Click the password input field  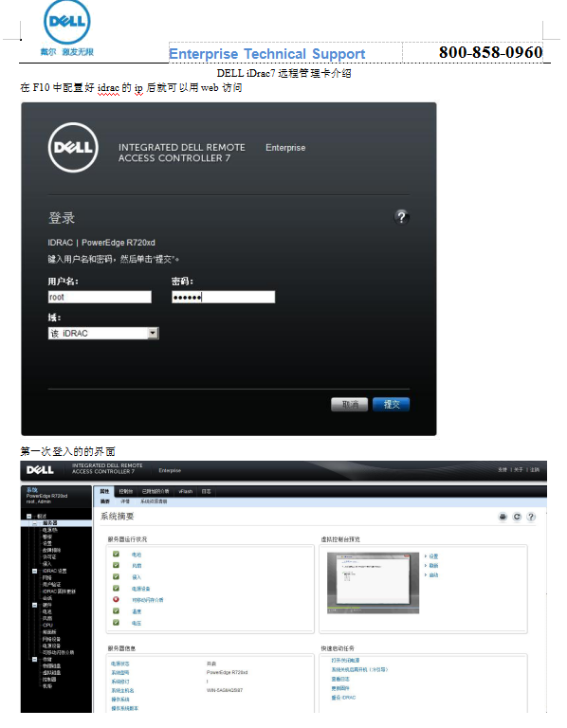[x=224, y=297]
